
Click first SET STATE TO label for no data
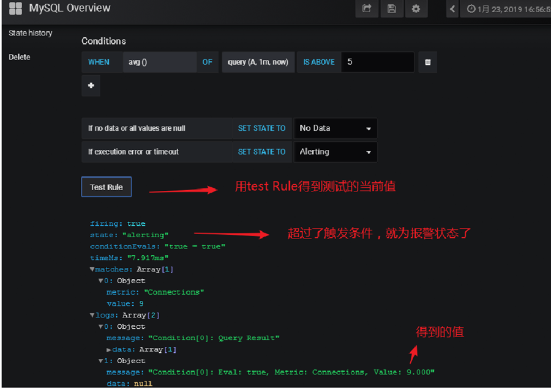point(262,128)
